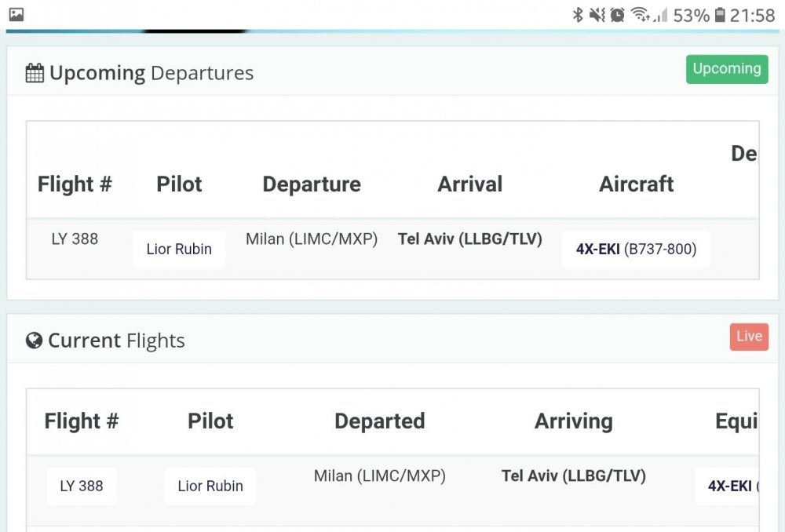
Task: Tap the alarm clock status icon
Action: tap(618, 15)
